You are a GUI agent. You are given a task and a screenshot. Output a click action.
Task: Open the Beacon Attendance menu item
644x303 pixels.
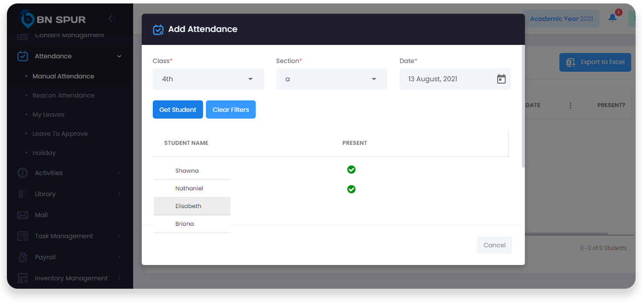click(63, 96)
